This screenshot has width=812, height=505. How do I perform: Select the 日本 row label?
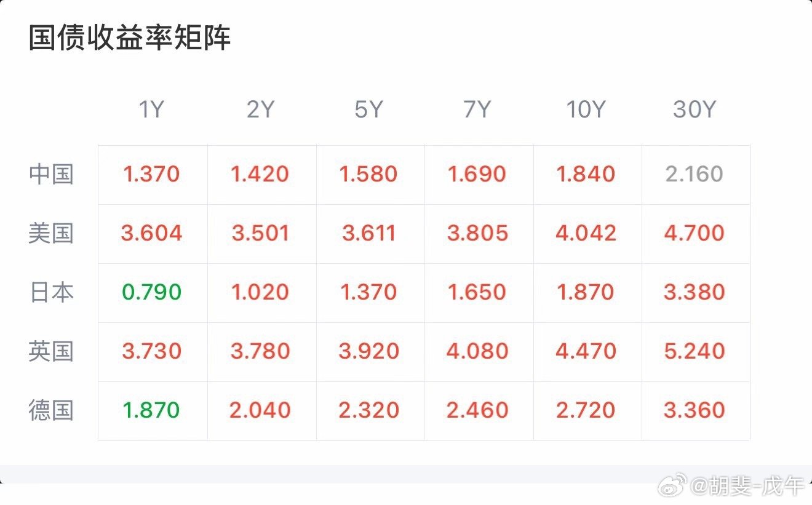pos(51,292)
